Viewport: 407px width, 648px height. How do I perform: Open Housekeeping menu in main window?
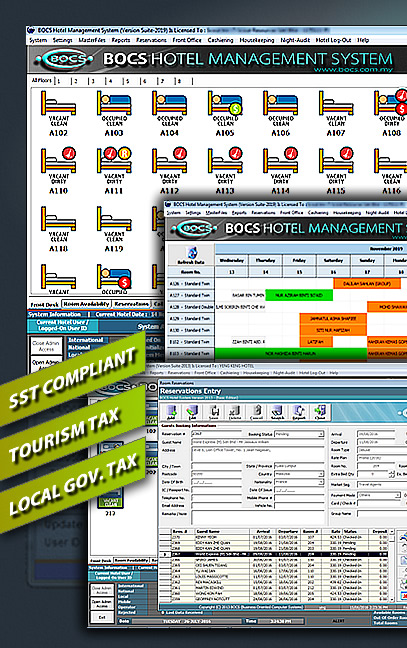click(257, 40)
